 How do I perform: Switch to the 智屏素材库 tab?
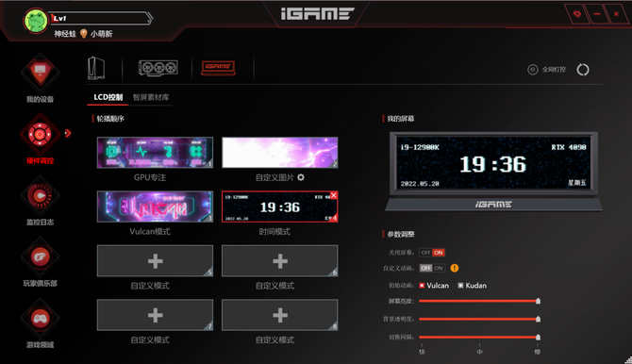point(151,97)
